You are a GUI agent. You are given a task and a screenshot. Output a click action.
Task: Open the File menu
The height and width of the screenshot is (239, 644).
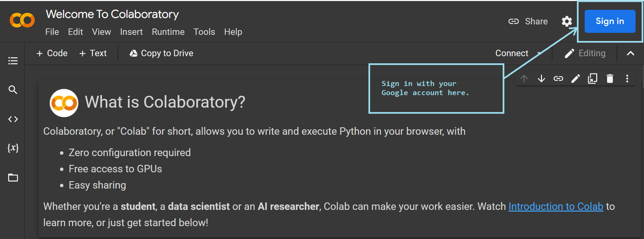click(52, 32)
